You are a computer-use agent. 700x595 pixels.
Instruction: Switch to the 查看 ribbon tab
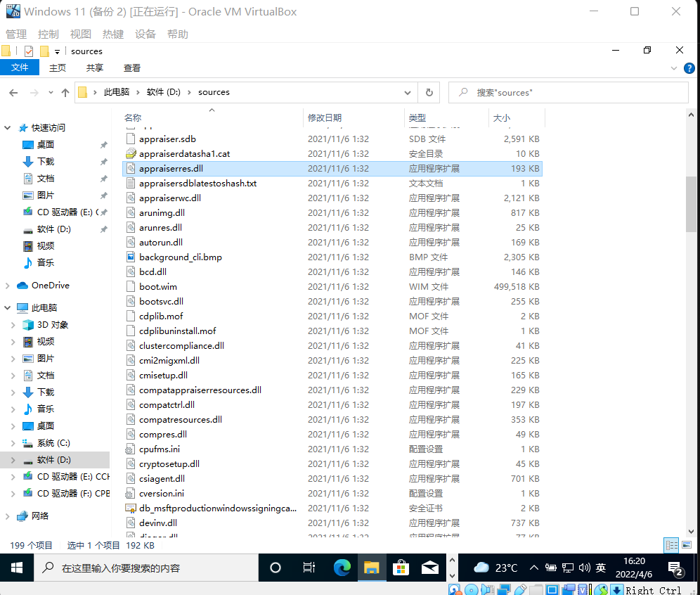132,68
